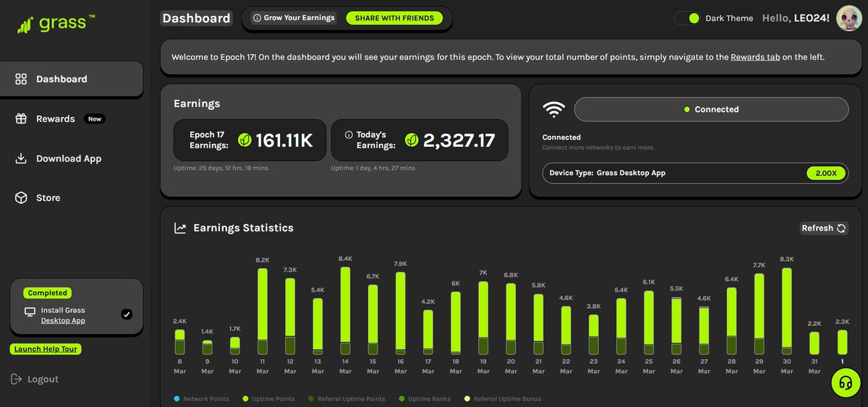Open the Desktop App link
This screenshot has width=868, height=407.
pyautogui.click(x=63, y=320)
